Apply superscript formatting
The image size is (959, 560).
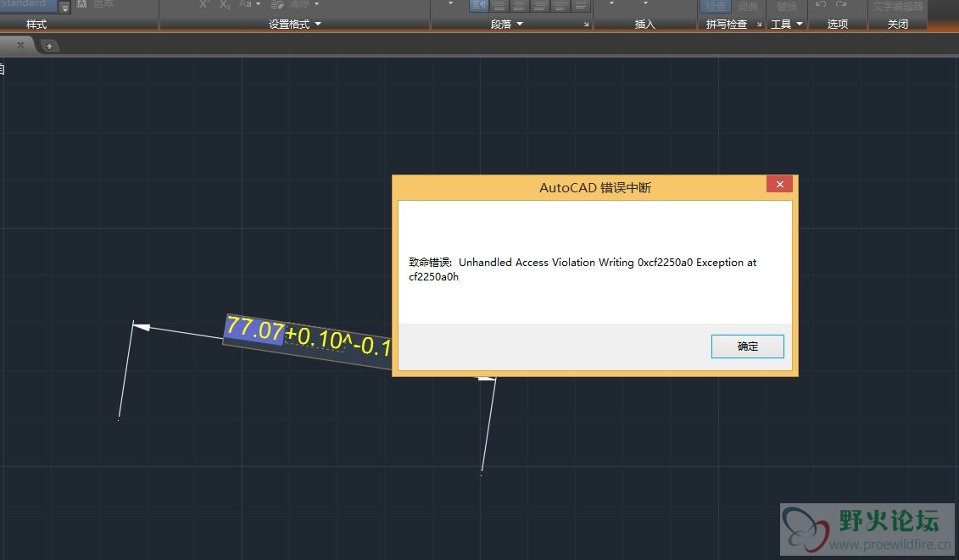pos(204,4)
